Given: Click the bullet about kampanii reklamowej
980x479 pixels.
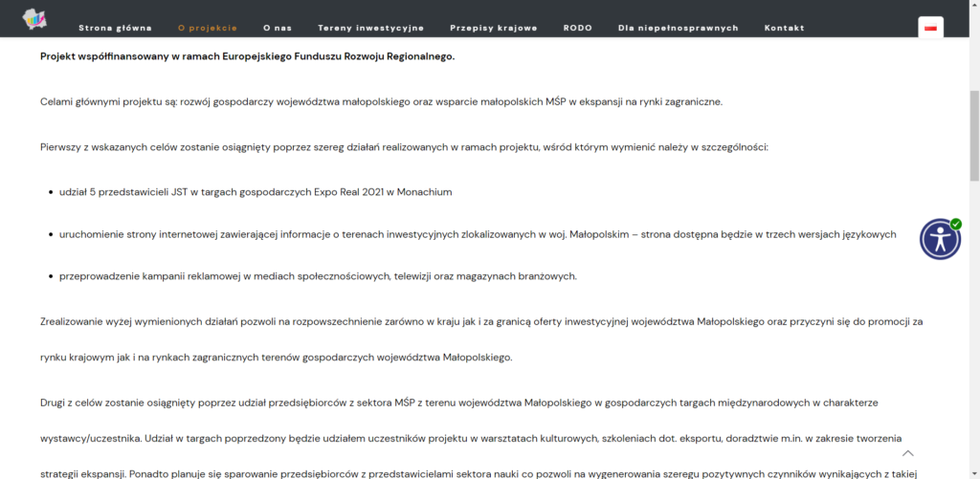Looking at the screenshot, I should point(318,276).
